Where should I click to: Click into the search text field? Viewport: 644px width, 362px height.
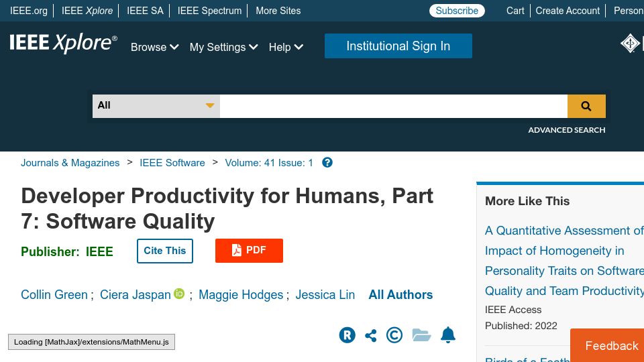point(394,107)
